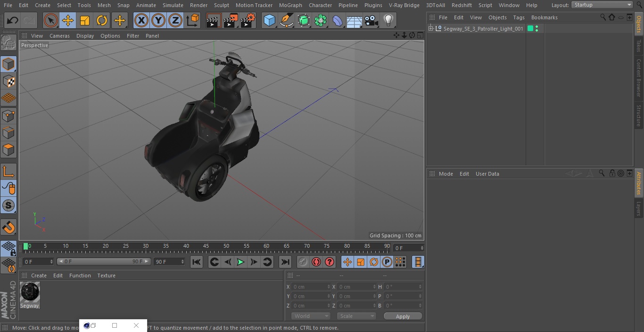Image resolution: width=644 pixels, height=332 pixels.
Task: Render the current view
Action: tap(214, 20)
